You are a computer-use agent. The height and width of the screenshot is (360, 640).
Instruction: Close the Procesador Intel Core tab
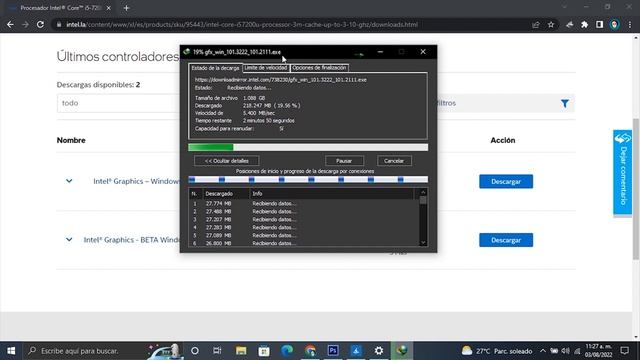(x=109, y=8)
